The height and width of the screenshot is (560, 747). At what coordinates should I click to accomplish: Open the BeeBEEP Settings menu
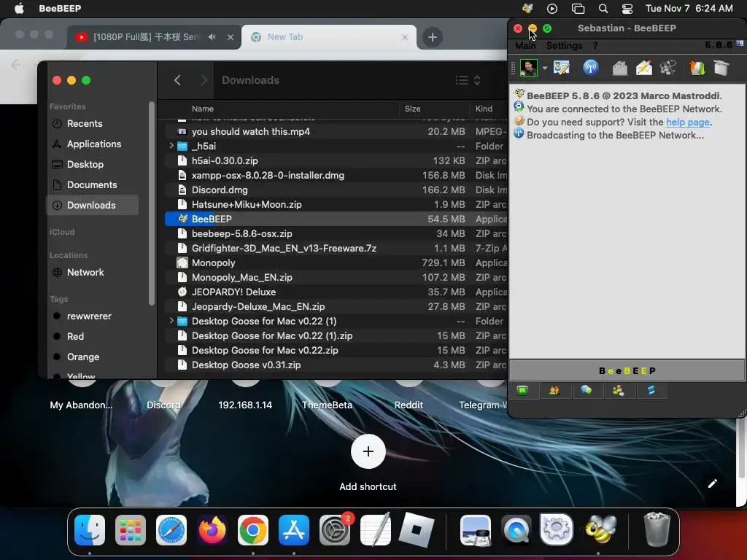pos(564,46)
